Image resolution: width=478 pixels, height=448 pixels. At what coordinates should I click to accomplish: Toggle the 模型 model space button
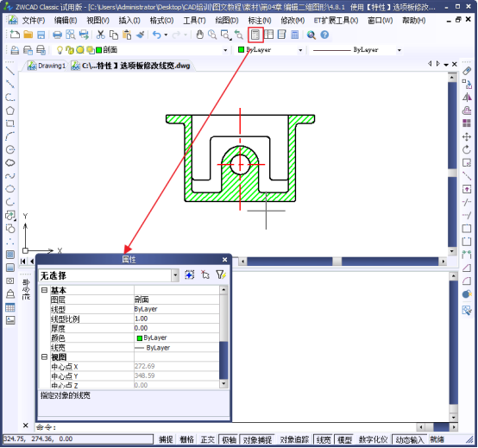pos(344,439)
